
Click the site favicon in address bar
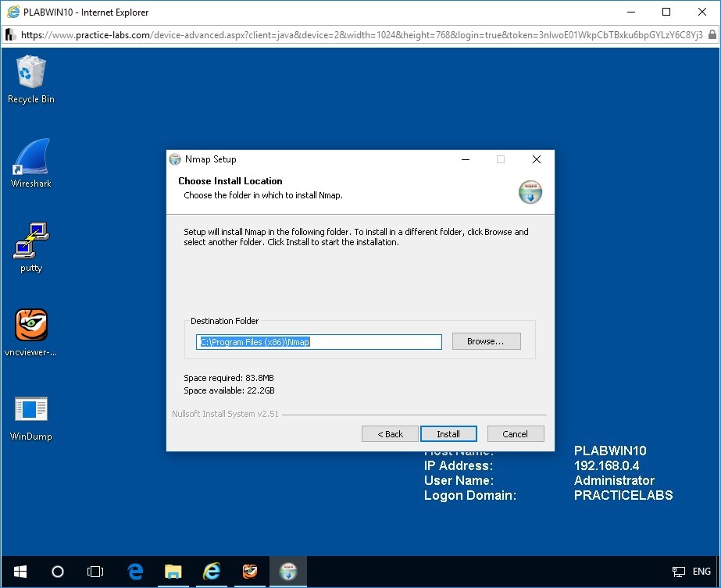click(x=10, y=35)
